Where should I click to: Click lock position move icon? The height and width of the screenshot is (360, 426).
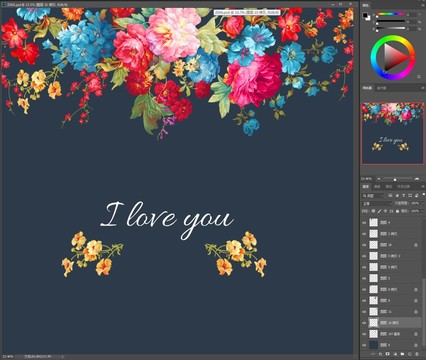385,211
